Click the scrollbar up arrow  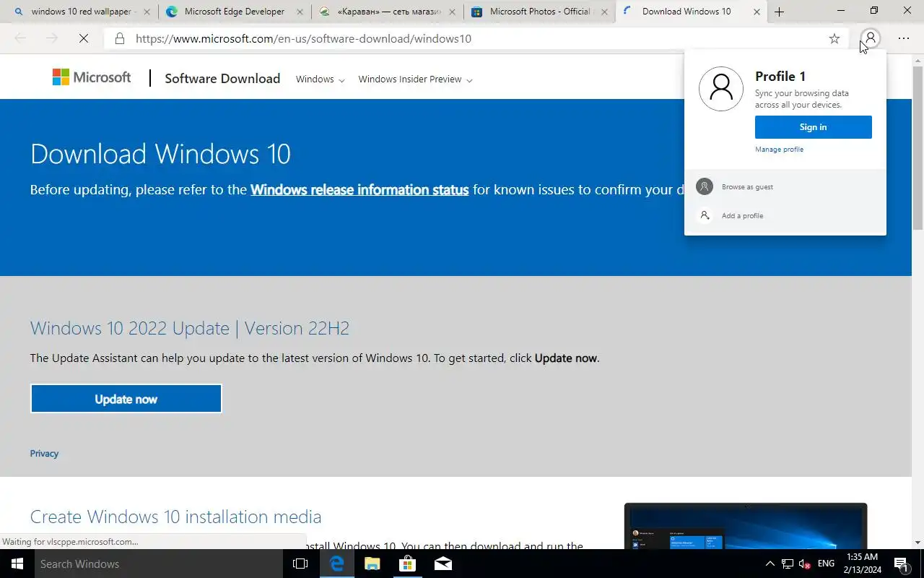pyautogui.click(x=918, y=60)
